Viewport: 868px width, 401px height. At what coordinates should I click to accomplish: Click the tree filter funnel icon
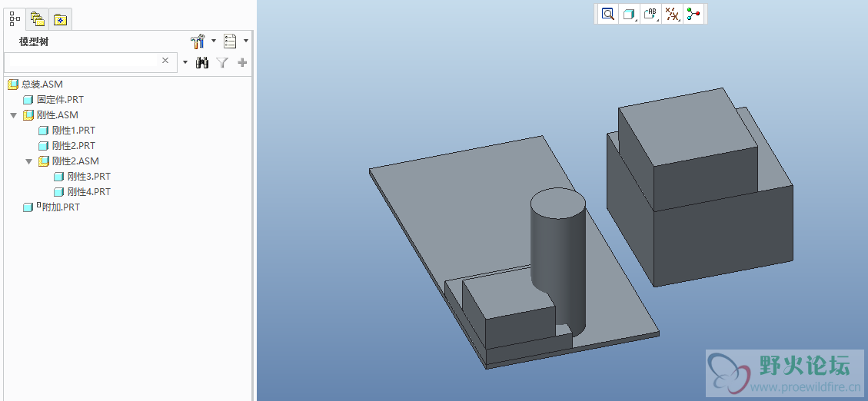click(222, 62)
